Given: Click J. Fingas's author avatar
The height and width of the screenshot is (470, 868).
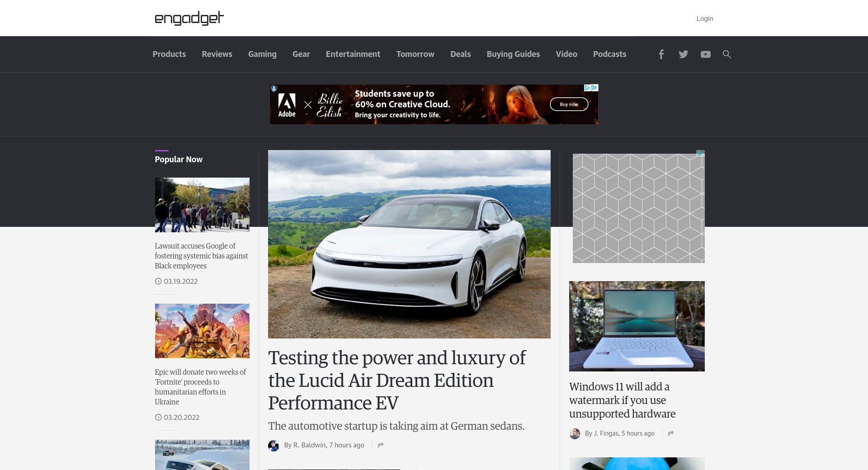Looking at the screenshot, I should click(x=575, y=434).
